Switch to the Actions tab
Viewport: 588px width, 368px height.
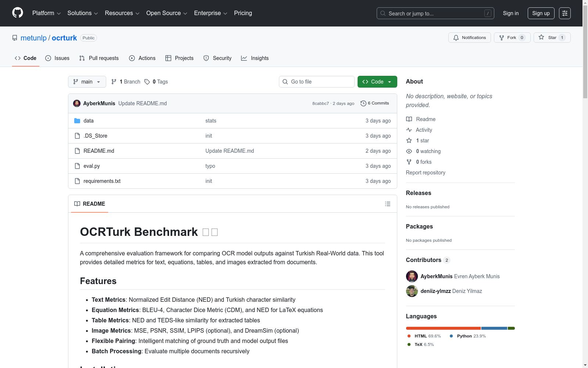click(142, 58)
